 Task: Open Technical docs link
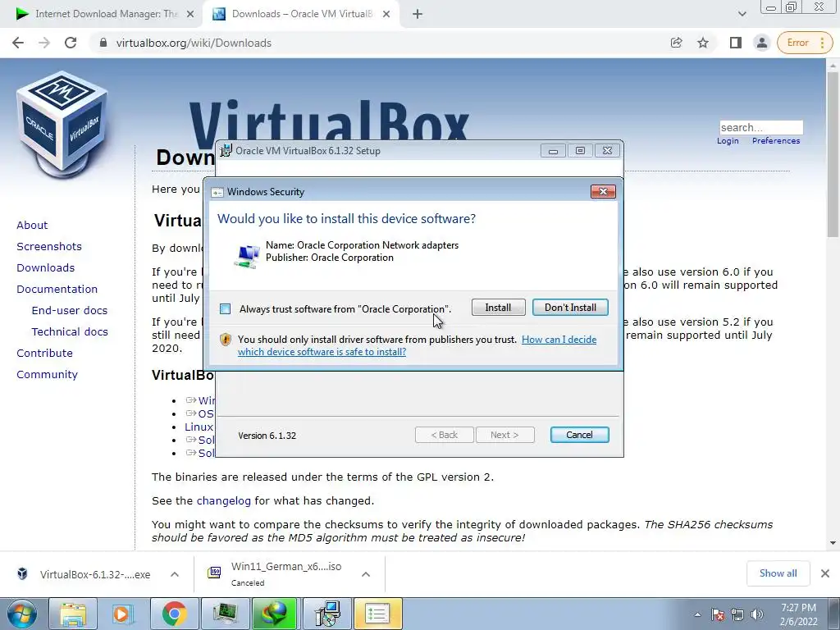[70, 332]
